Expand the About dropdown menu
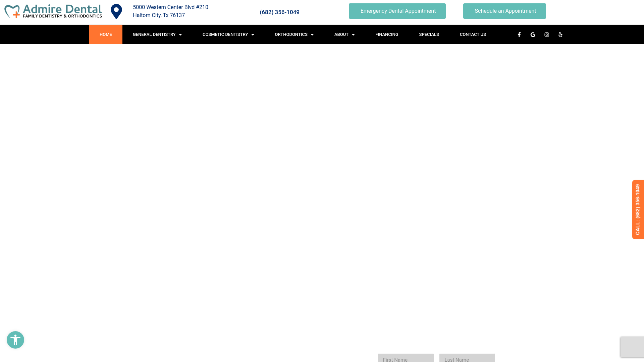644x362 pixels. (344, 35)
